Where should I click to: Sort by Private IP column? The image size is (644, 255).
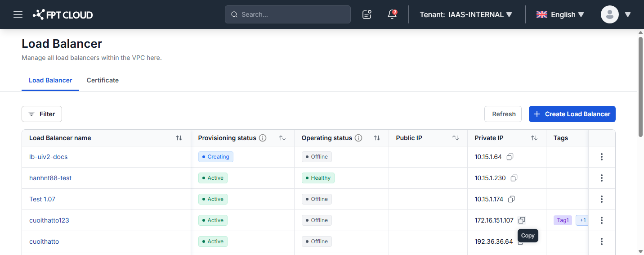[x=534, y=138]
